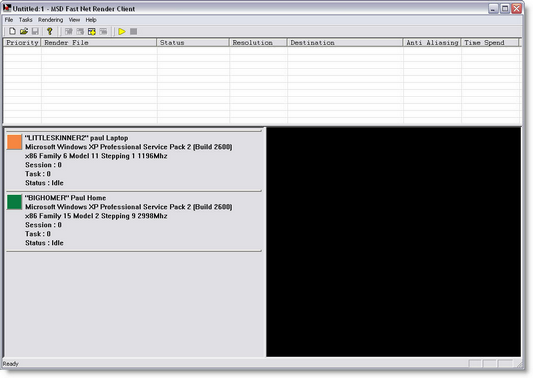The image size is (533, 378).
Task: Open the Rendering menu
Action: (x=50, y=20)
